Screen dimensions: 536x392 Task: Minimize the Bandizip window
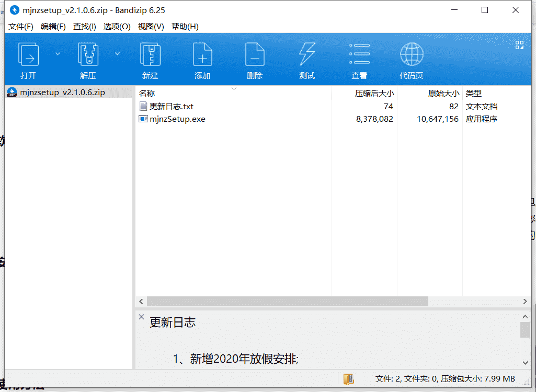pos(454,10)
